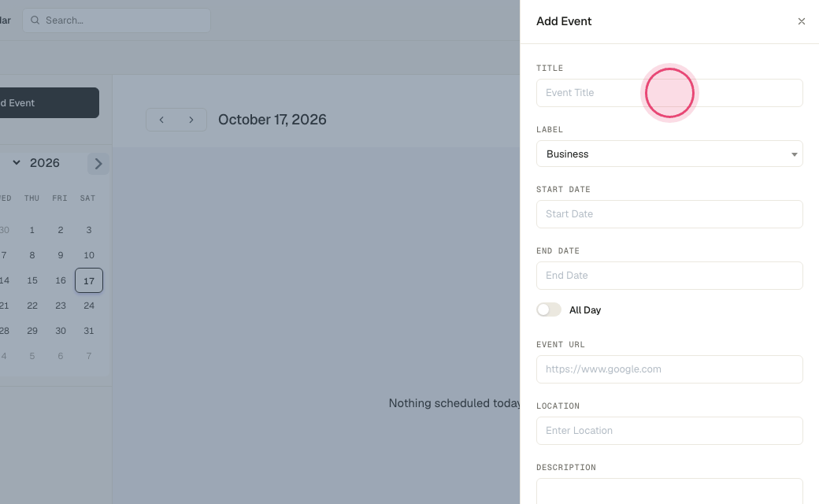Select October 22 in mini calendar
The height and width of the screenshot is (504, 819).
(x=31, y=306)
